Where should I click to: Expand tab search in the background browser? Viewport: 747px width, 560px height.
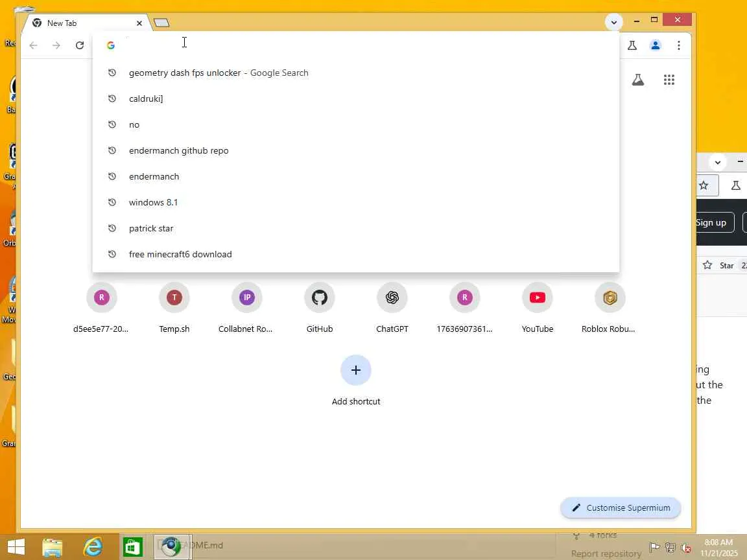[x=717, y=162]
